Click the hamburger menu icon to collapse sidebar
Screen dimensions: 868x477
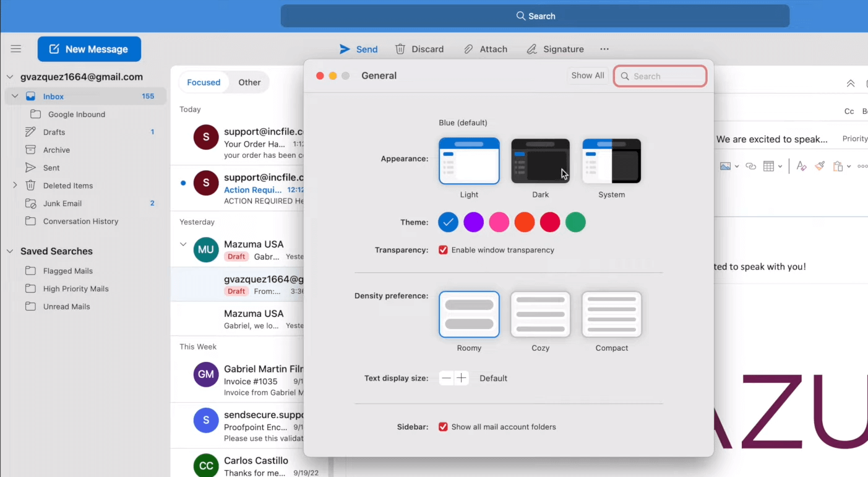(16, 49)
